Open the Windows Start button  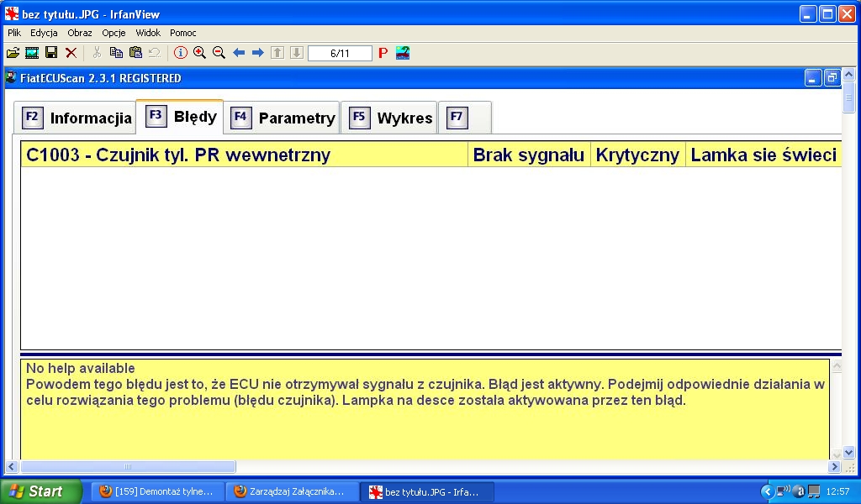(41, 491)
